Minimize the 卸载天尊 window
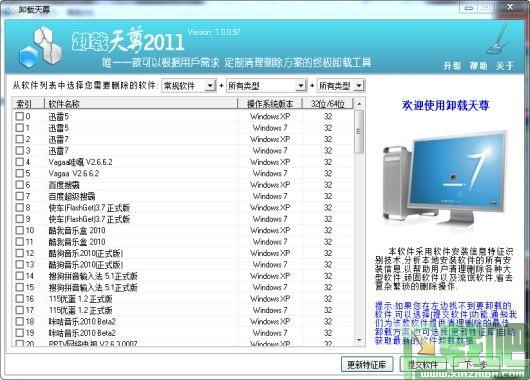 coord(469,7)
